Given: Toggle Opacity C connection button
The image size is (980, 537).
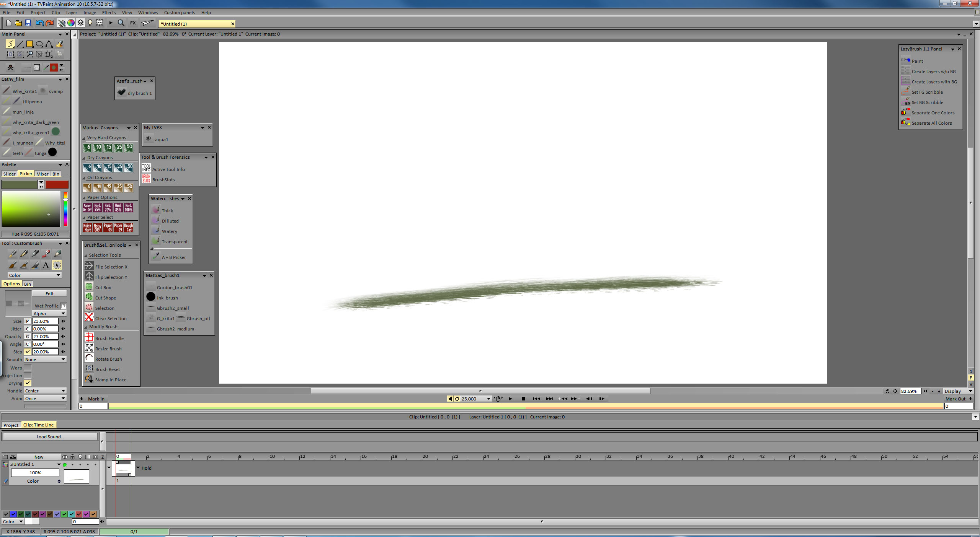Looking at the screenshot, I should 28,336.
